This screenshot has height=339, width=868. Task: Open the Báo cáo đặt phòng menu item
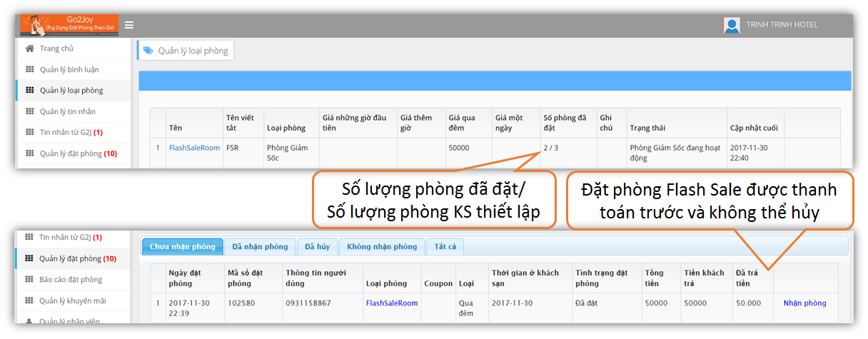tap(71, 279)
